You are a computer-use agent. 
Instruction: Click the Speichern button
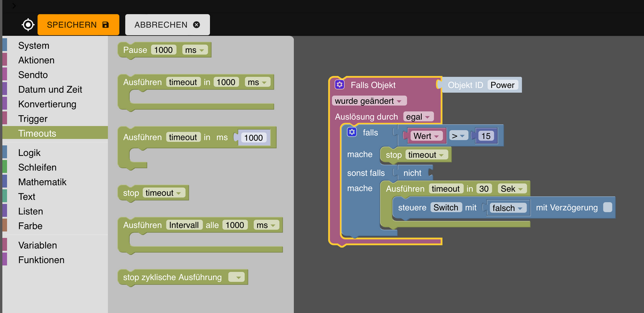[x=78, y=25]
